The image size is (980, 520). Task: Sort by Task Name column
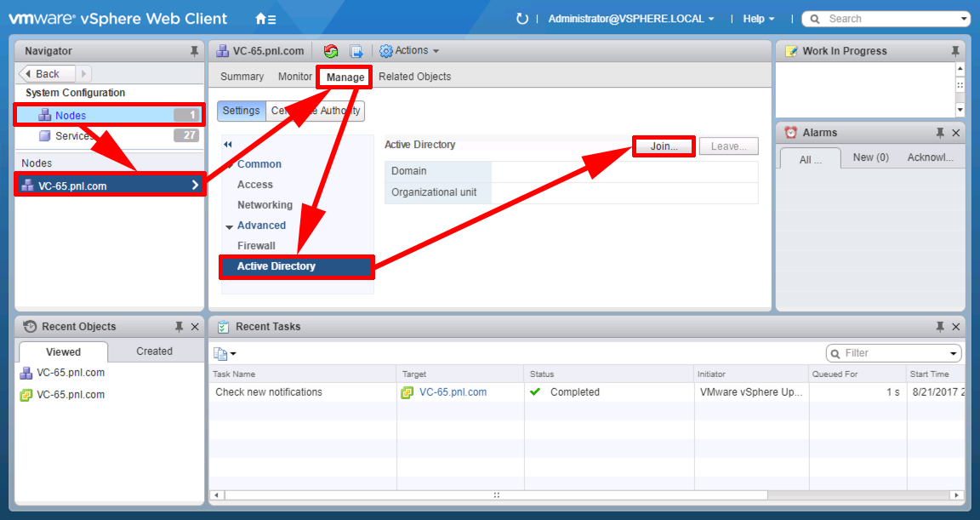(303, 374)
